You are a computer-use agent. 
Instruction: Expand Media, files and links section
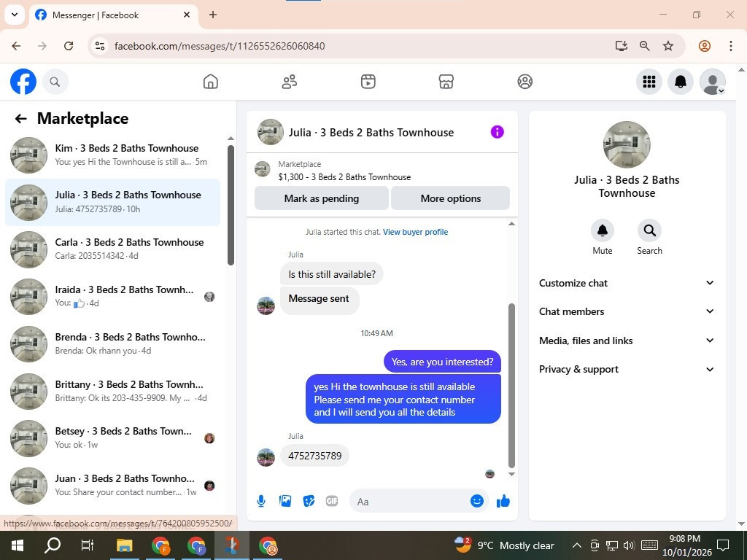[627, 341]
